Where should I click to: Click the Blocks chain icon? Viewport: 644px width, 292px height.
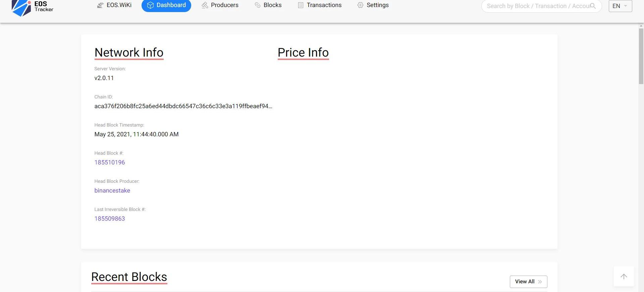(258, 5)
